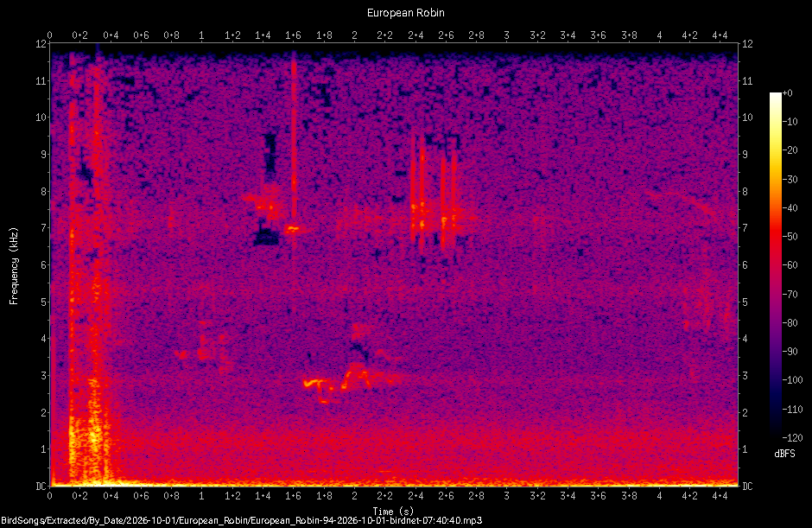Click "DC" on the left frequency axis
Screen dimensions: 812x528
(41, 486)
